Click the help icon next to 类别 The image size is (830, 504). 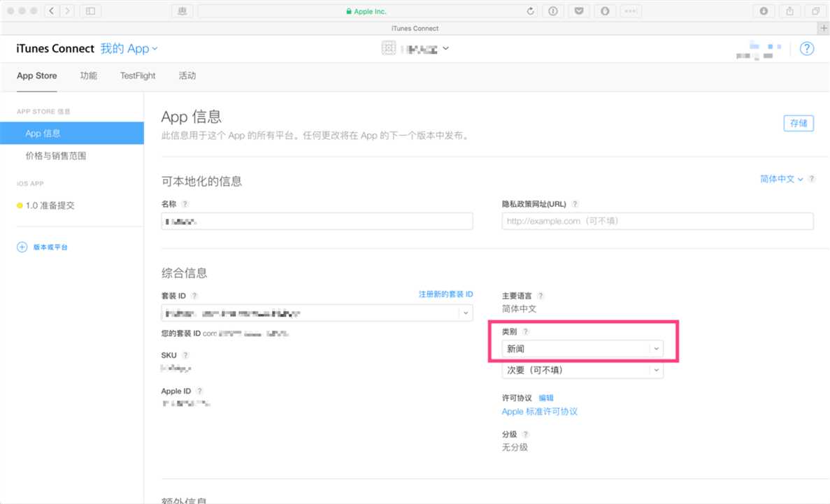[525, 332]
